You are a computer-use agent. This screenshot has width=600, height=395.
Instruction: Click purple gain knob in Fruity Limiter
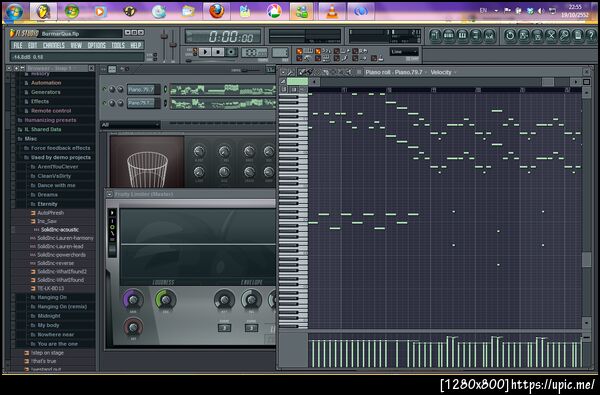click(x=133, y=300)
